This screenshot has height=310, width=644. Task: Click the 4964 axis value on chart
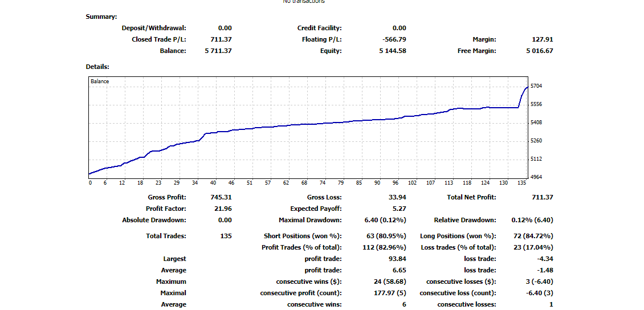click(x=536, y=177)
